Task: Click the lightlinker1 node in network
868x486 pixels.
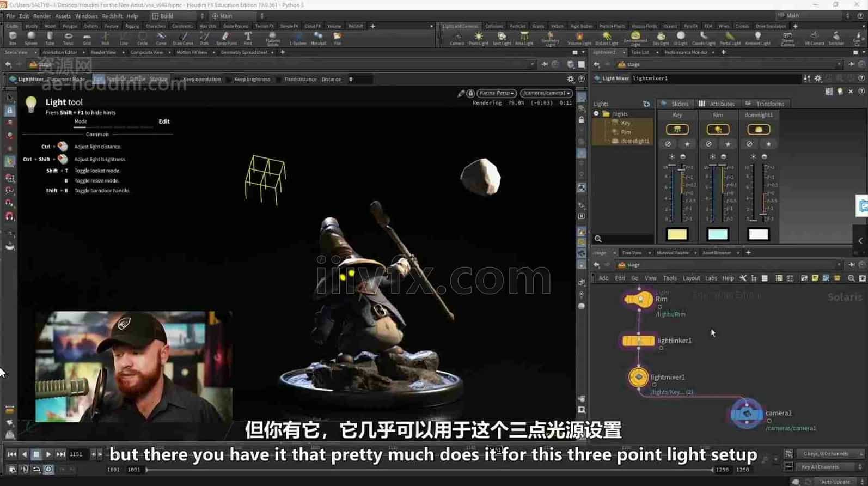Action: point(638,341)
